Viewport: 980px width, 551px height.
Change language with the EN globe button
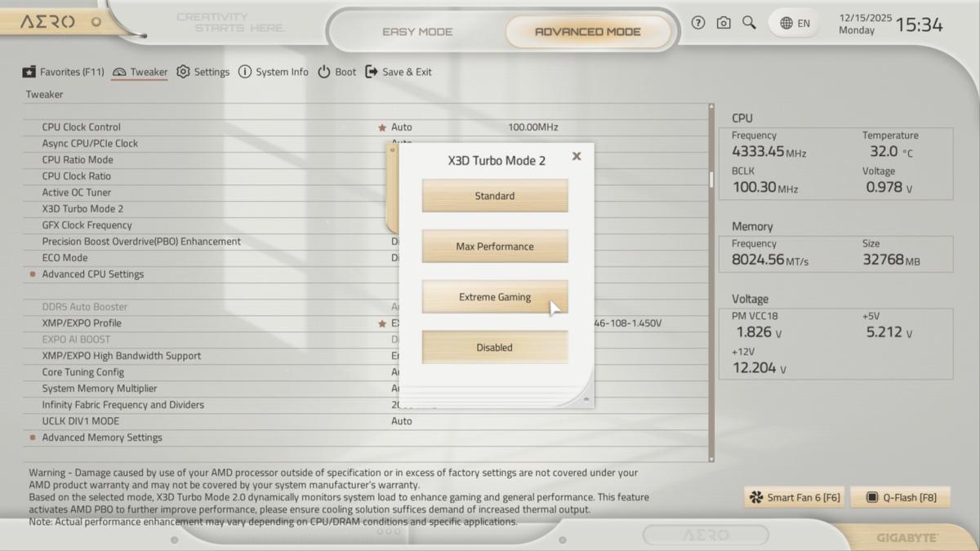795,24
